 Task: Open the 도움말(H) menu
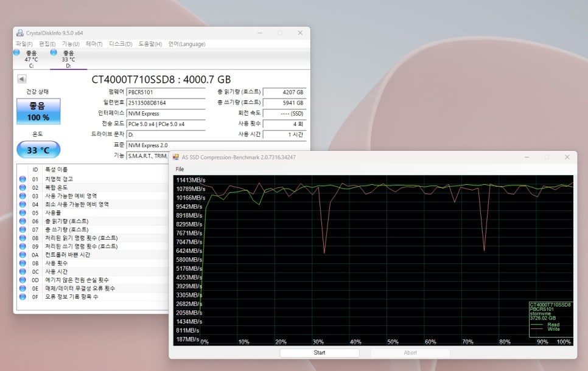[150, 44]
